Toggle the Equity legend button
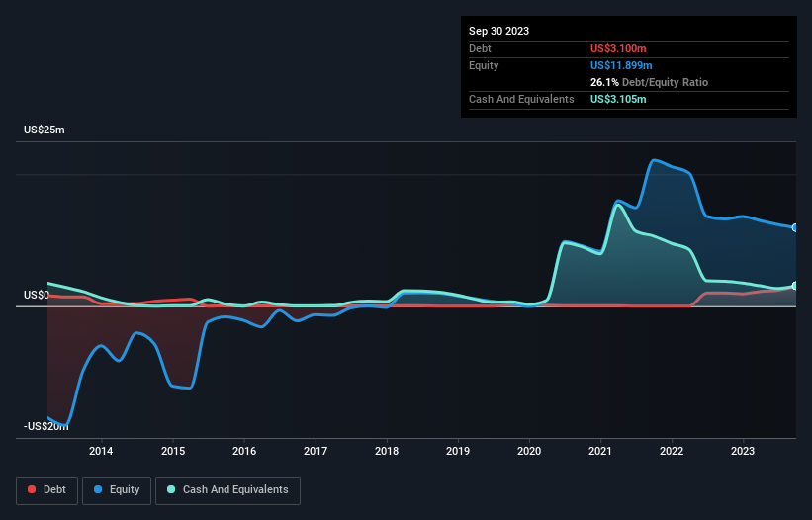The image size is (812, 520). click(117, 490)
